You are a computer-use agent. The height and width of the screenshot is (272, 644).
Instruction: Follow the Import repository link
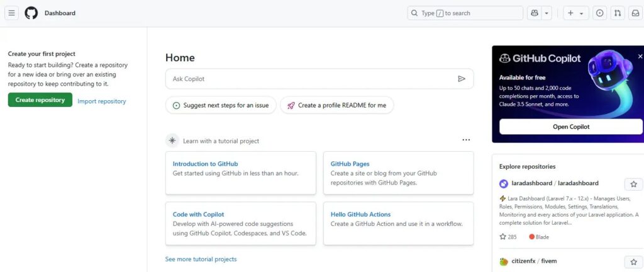(x=102, y=101)
